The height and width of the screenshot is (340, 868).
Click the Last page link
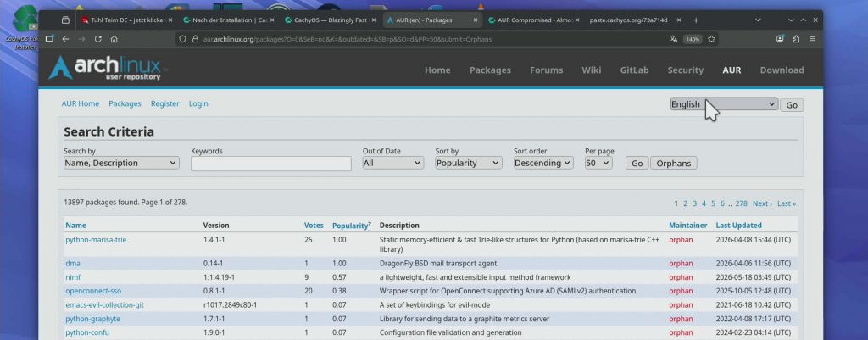point(786,203)
